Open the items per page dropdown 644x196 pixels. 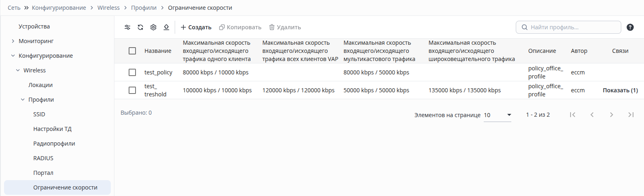coord(498,115)
